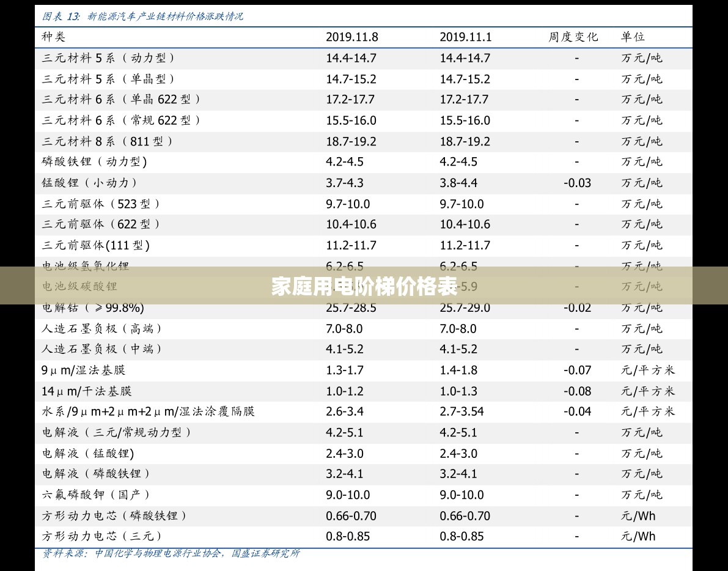Viewport: 728px width, 571px height.
Task: Click the 周度变化 column header
Action: pyautogui.click(x=573, y=37)
